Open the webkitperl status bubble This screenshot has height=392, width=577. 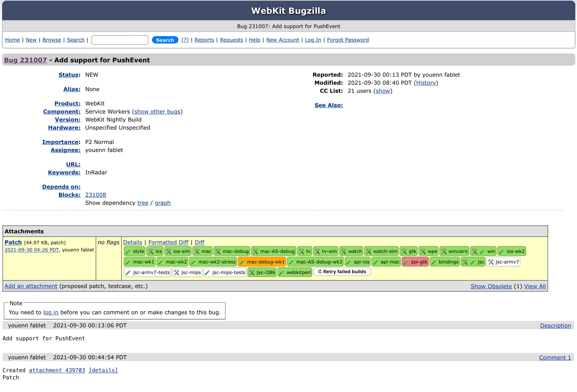(x=295, y=272)
